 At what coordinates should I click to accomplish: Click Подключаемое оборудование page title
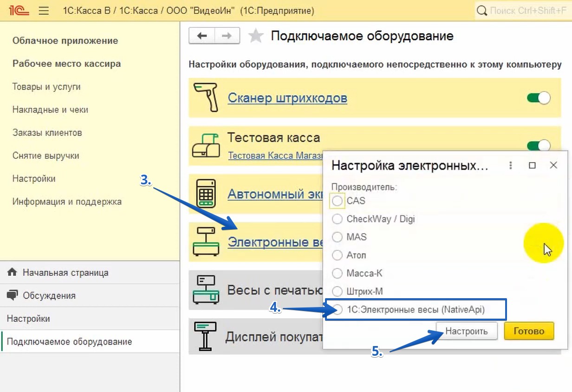(362, 36)
